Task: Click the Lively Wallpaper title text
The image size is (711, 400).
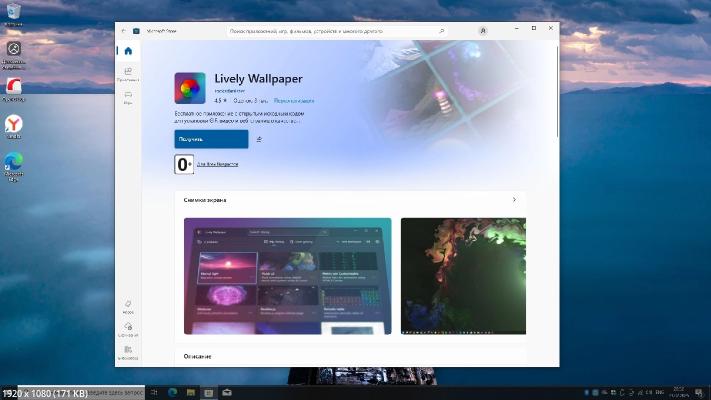Action: (x=258, y=78)
